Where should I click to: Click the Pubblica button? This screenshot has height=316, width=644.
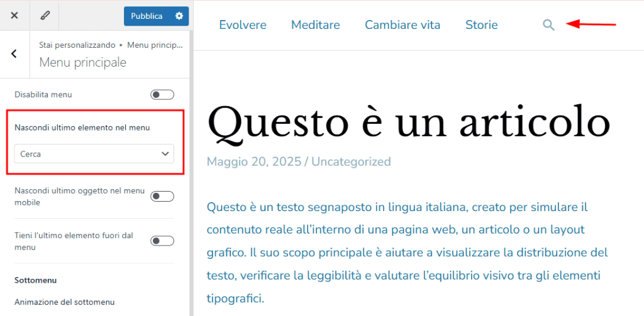pos(147,16)
